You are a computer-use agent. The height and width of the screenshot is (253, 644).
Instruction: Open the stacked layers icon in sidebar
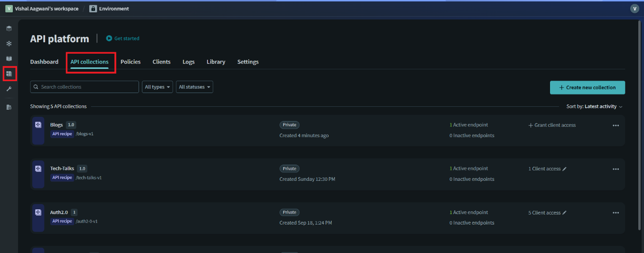tap(9, 28)
